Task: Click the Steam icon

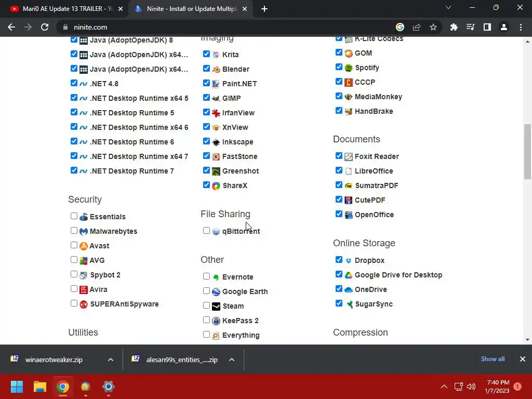Action: pyautogui.click(x=216, y=306)
